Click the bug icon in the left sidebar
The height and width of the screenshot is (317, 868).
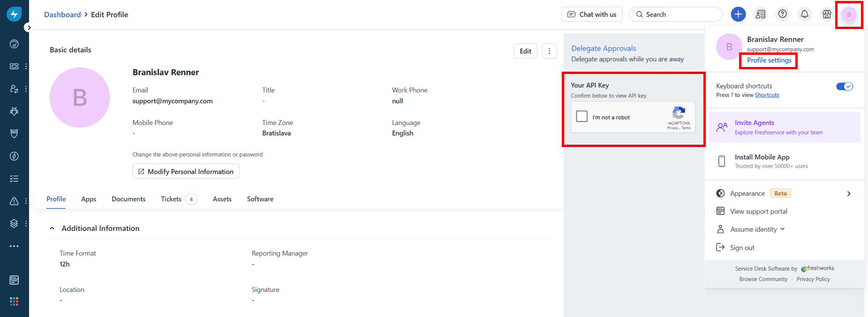pos(14,111)
